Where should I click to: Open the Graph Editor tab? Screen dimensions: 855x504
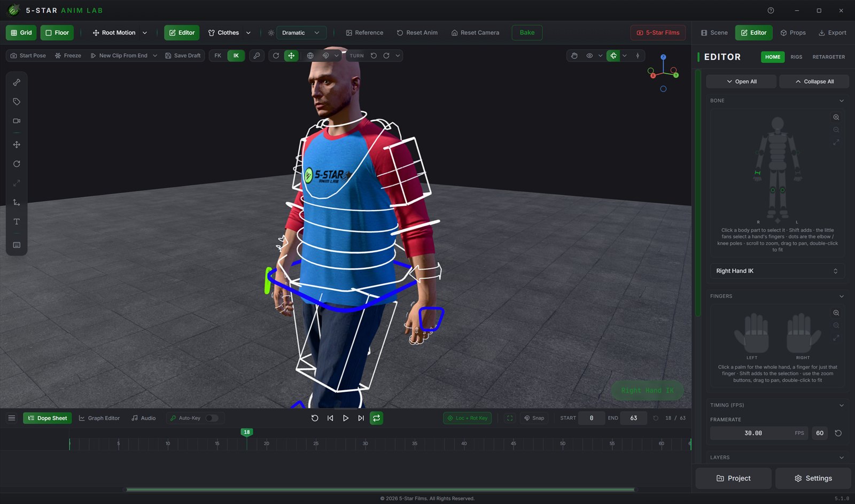(99, 418)
